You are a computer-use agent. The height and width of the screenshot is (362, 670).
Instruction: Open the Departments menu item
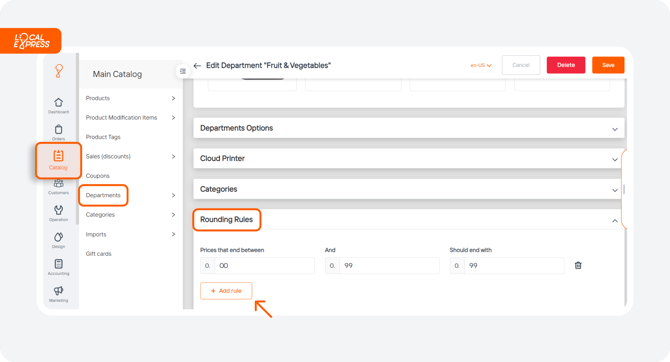click(x=103, y=195)
